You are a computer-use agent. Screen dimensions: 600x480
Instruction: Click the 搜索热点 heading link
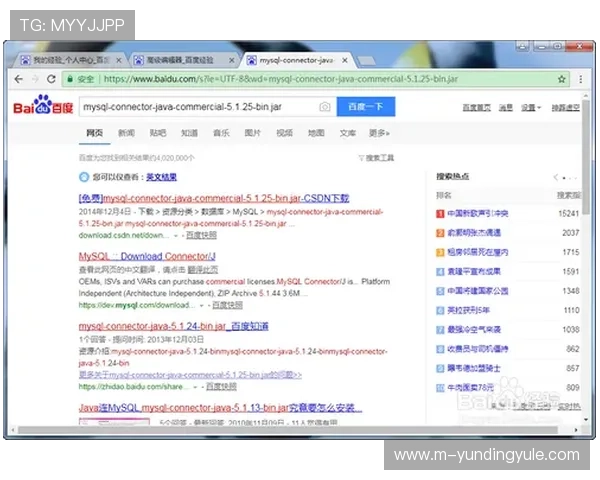coord(453,176)
